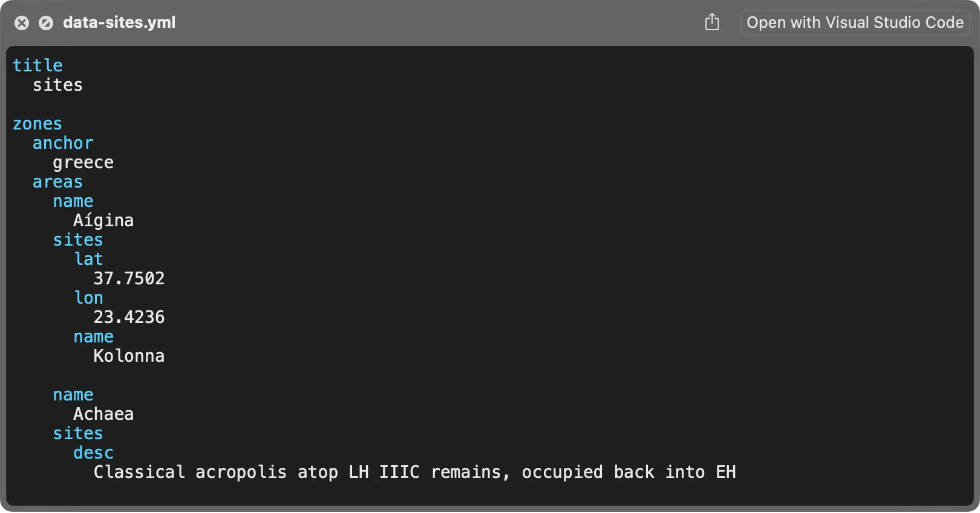Select the longitude value 23.4236
This screenshot has width=980, height=513.
tap(129, 317)
